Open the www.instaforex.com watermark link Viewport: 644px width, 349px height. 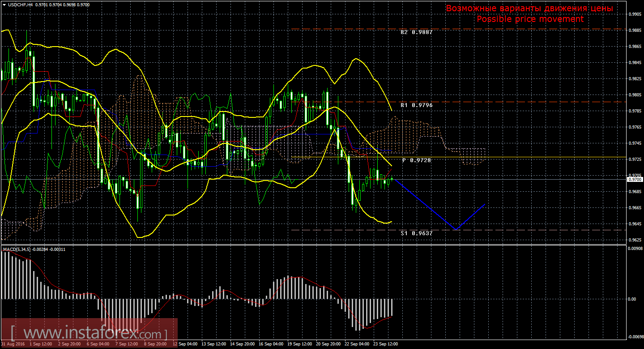pos(89,334)
